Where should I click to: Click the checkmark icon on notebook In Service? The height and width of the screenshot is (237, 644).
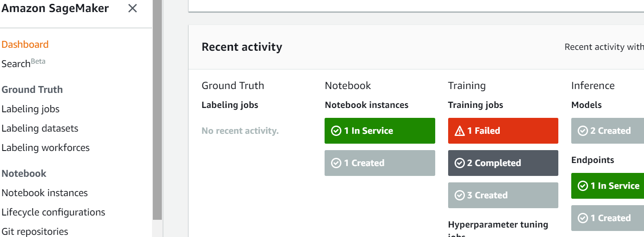[336, 131]
